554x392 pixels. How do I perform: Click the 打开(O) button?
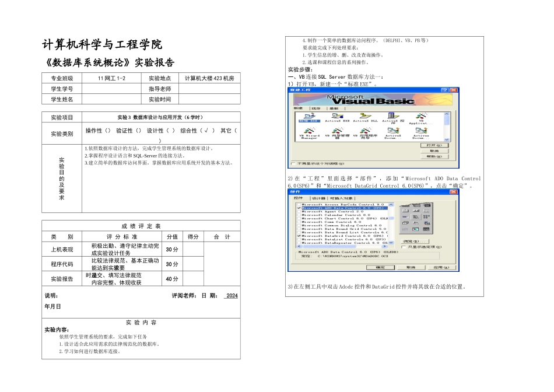[434, 145]
